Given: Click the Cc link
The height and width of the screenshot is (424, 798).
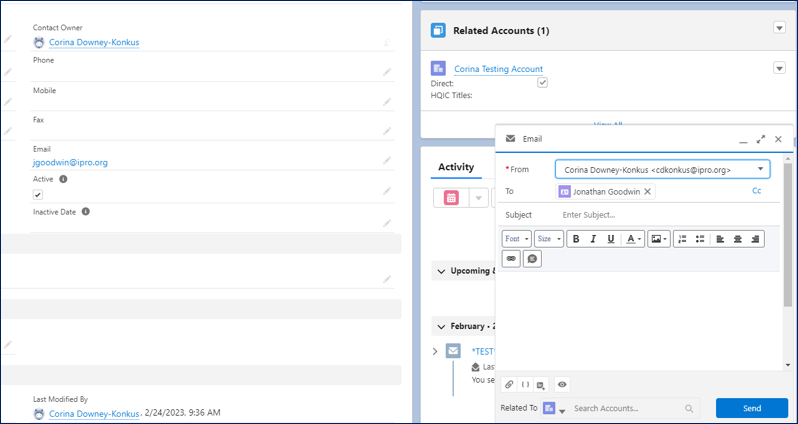Looking at the screenshot, I should pos(756,191).
